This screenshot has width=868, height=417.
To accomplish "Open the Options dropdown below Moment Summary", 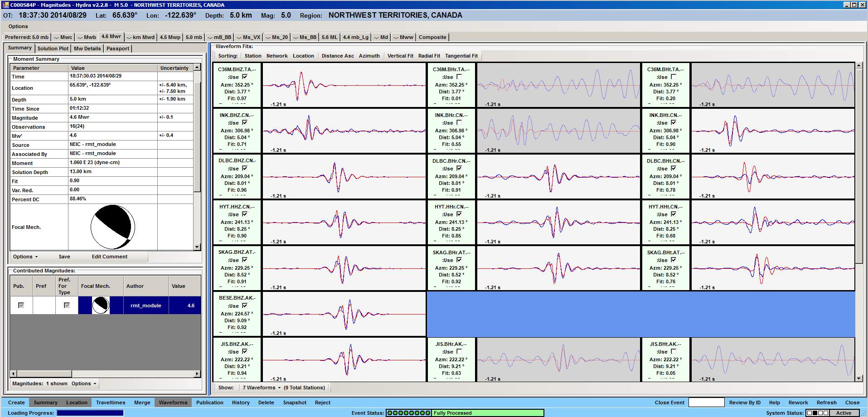I will 25,257.
